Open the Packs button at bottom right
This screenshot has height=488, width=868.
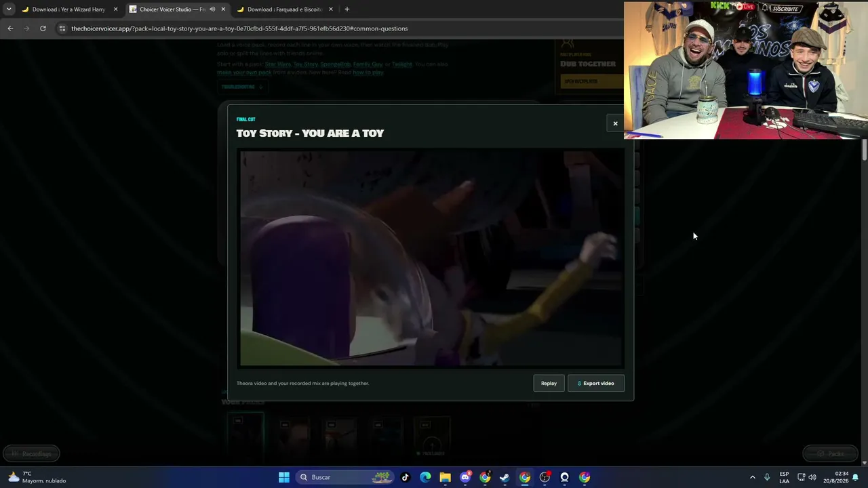point(831,453)
